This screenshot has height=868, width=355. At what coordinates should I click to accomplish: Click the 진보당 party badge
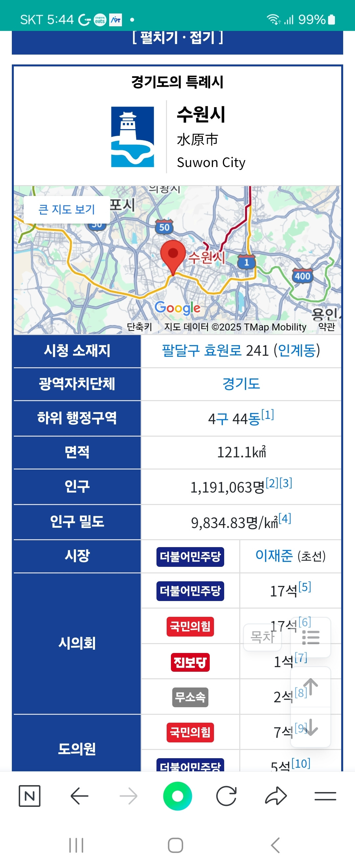pyautogui.click(x=190, y=662)
